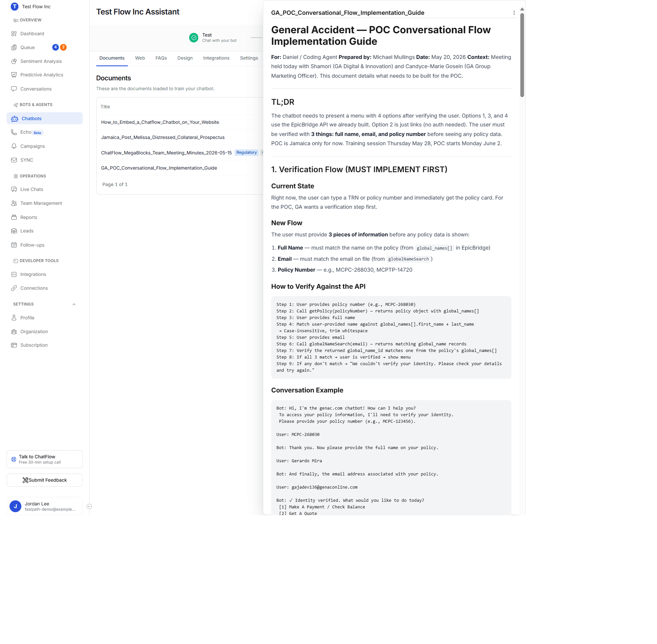Click the blue Queue count badge 4

pyautogui.click(x=55, y=47)
